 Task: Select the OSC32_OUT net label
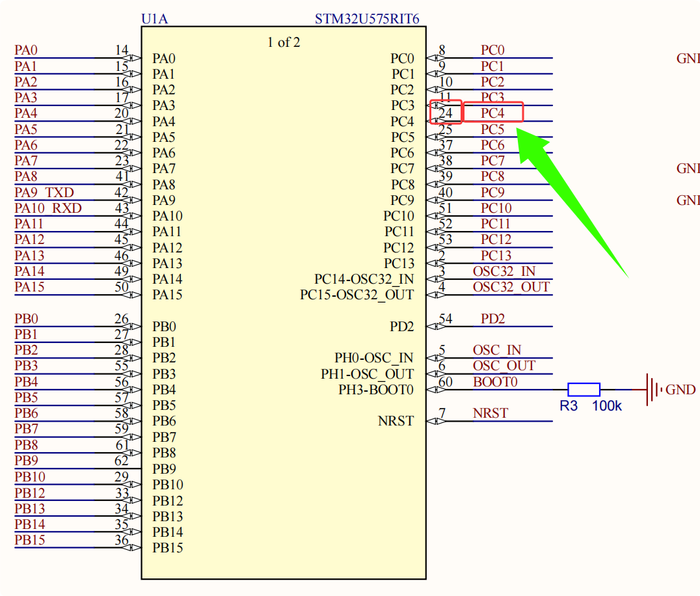511,287
